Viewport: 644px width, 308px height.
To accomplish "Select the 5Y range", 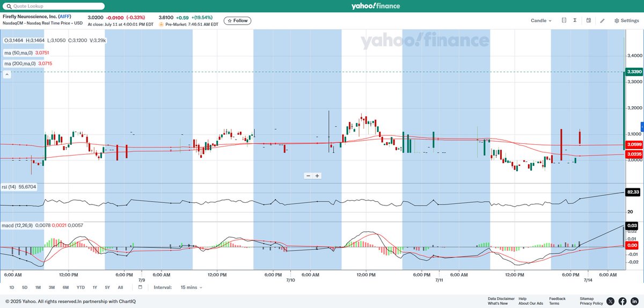I will tap(107, 287).
